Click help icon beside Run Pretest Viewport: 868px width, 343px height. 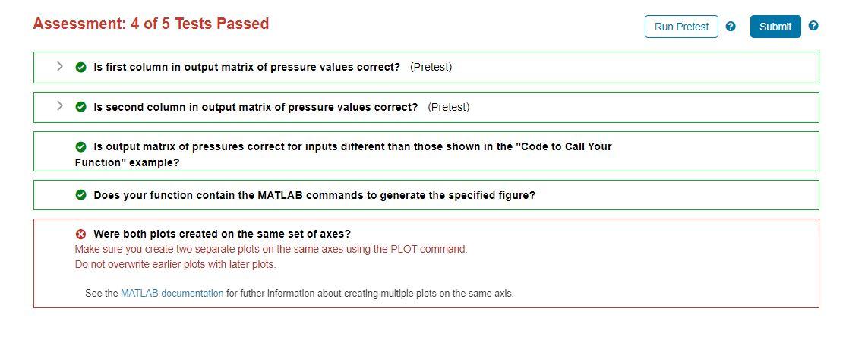[x=731, y=26]
